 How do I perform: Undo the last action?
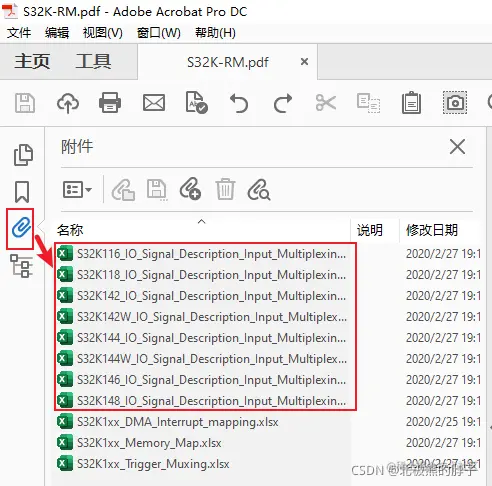pyautogui.click(x=239, y=103)
